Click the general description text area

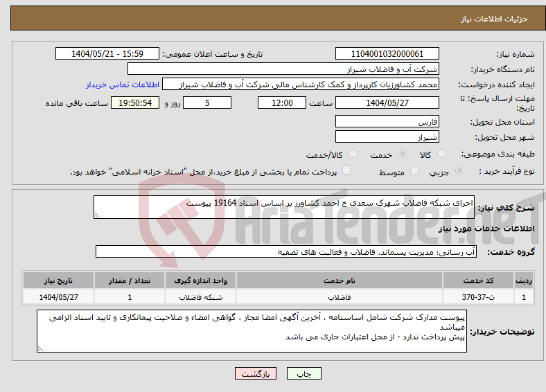point(284,207)
